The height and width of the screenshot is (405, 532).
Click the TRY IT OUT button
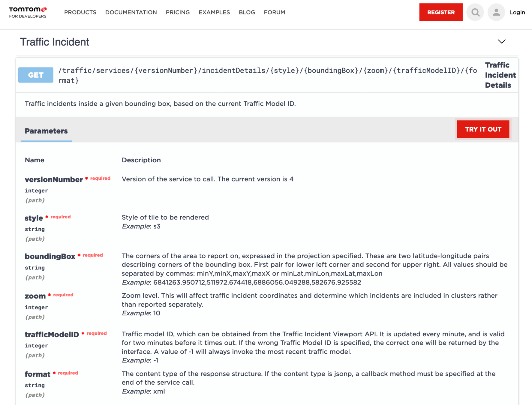[x=483, y=129]
